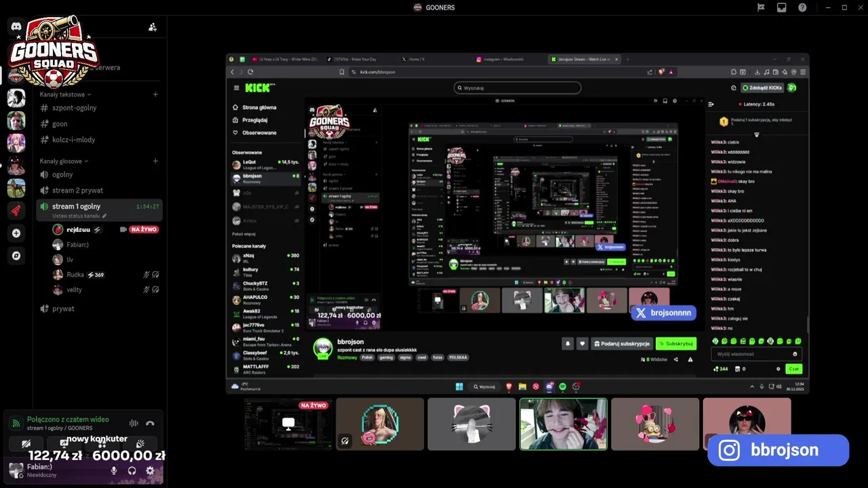The width and height of the screenshot is (868, 488).
Task: Toggle camera on in voice panel
Action: pos(26,444)
